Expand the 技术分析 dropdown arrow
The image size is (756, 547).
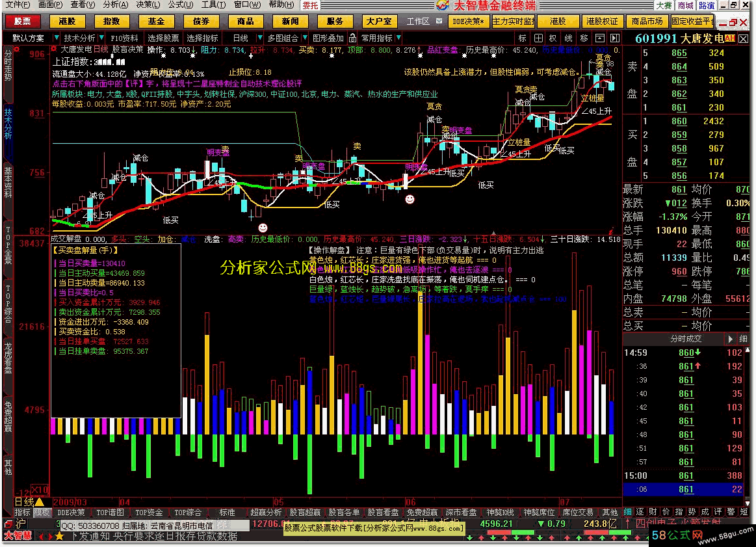click(x=101, y=38)
